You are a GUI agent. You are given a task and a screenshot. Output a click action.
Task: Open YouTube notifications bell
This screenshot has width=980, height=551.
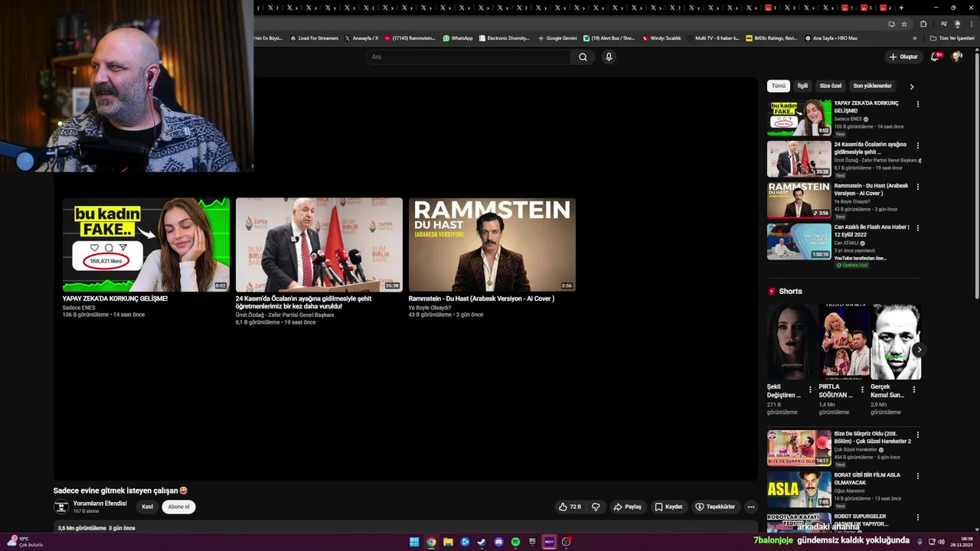pos(935,57)
